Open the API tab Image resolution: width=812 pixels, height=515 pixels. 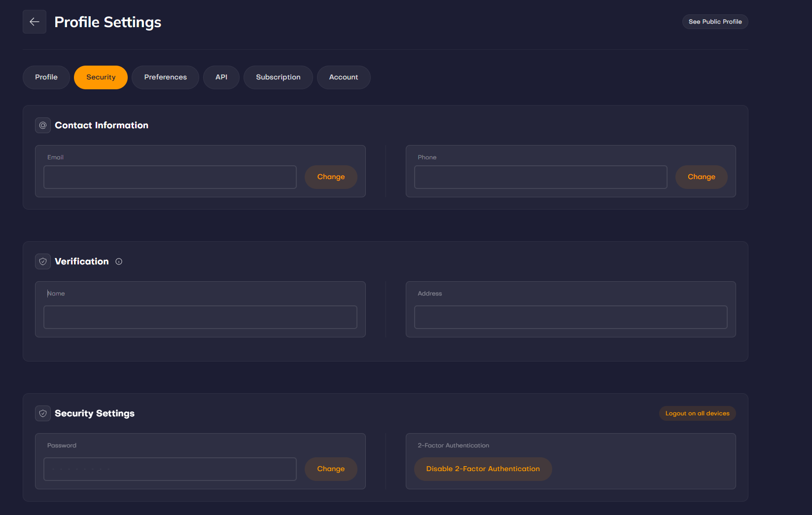tap(221, 77)
